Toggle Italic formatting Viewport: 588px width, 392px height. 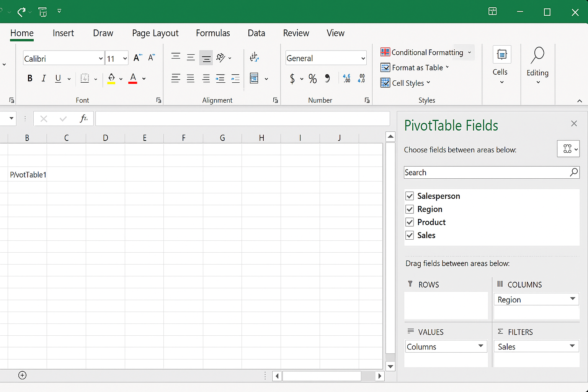(44, 78)
